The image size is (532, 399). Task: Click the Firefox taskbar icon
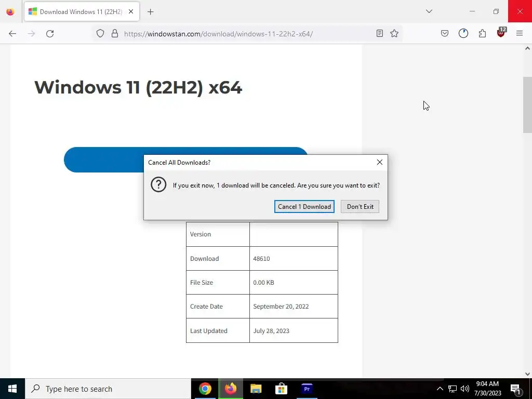coord(230,389)
